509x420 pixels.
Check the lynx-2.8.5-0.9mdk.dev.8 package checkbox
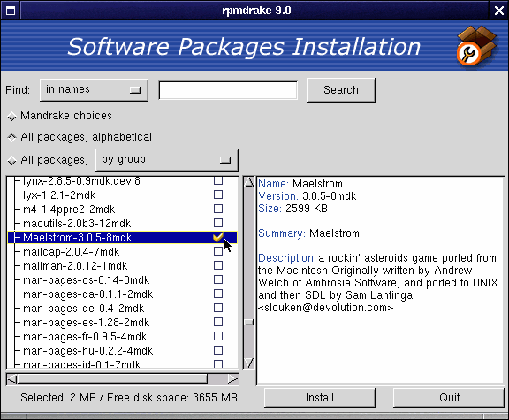pos(218,180)
